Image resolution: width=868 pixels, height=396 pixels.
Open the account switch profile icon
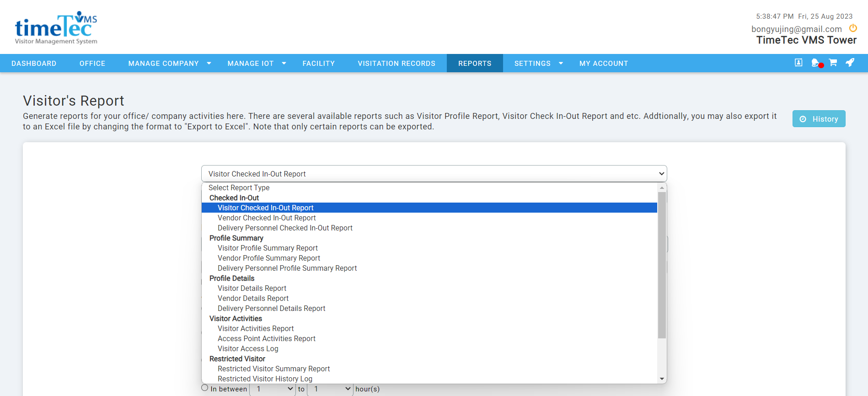pos(798,63)
